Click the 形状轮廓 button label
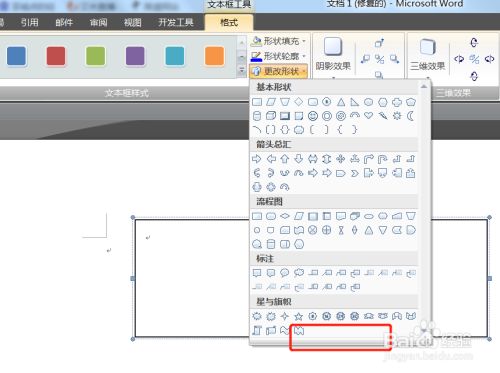The width and height of the screenshot is (500, 373). [x=281, y=56]
